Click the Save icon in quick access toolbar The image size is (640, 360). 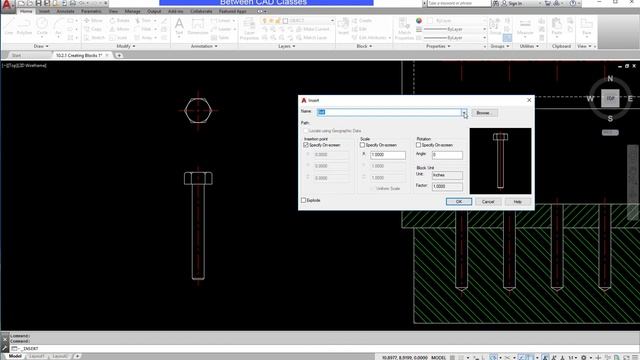coord(38,3)
